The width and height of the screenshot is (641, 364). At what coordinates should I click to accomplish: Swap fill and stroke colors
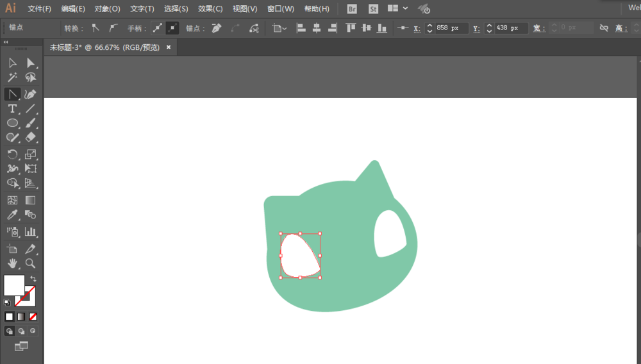[x=33, y=279]
